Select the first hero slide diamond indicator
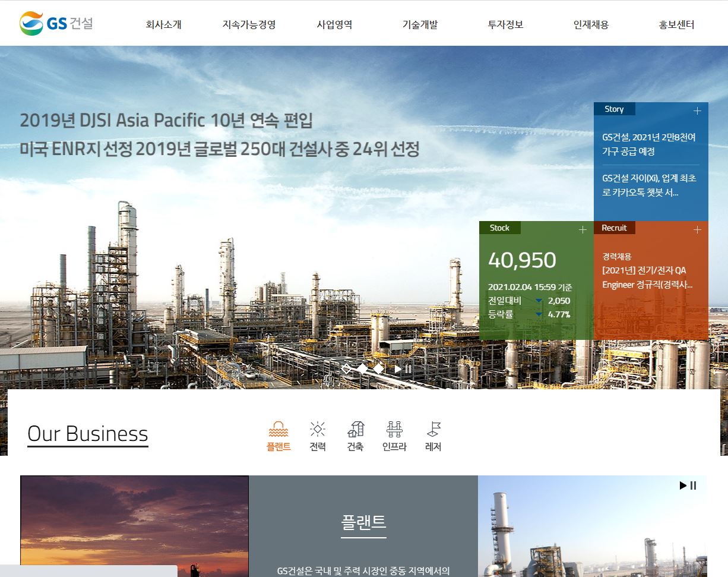728x577 pixels. pyautogui.click(x=346, y=368)
